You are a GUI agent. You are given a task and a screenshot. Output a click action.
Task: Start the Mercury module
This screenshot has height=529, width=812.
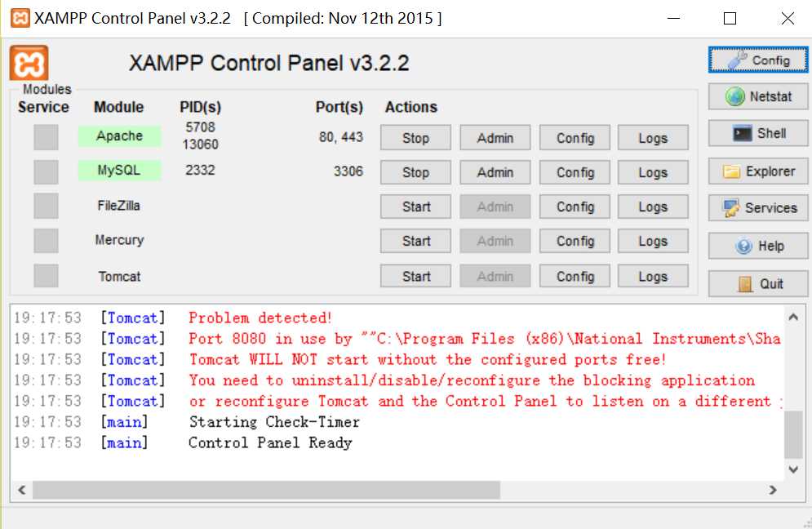click(415, 241)
